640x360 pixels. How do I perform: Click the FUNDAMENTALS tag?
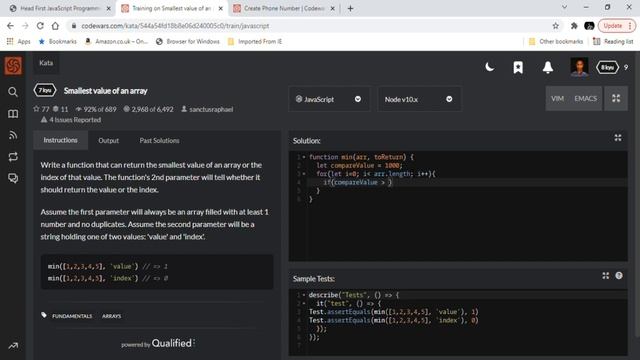pyautogui.click(x=72, y=316)
